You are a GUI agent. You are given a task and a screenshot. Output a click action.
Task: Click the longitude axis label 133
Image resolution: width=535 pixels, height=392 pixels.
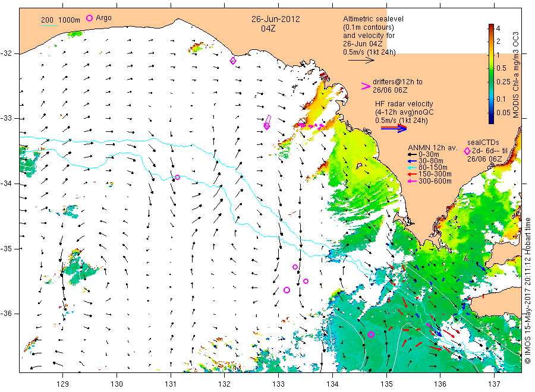click(x=278, y=384)
